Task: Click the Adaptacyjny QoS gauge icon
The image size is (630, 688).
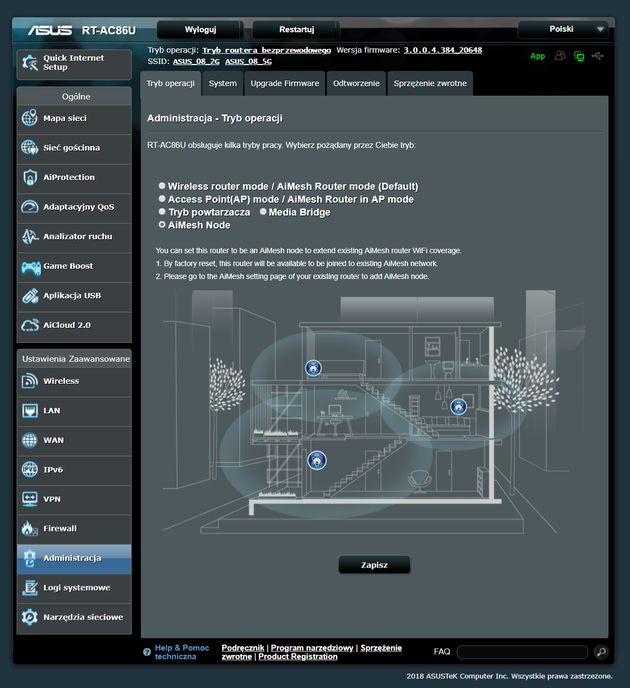Action: pos(29,207)
